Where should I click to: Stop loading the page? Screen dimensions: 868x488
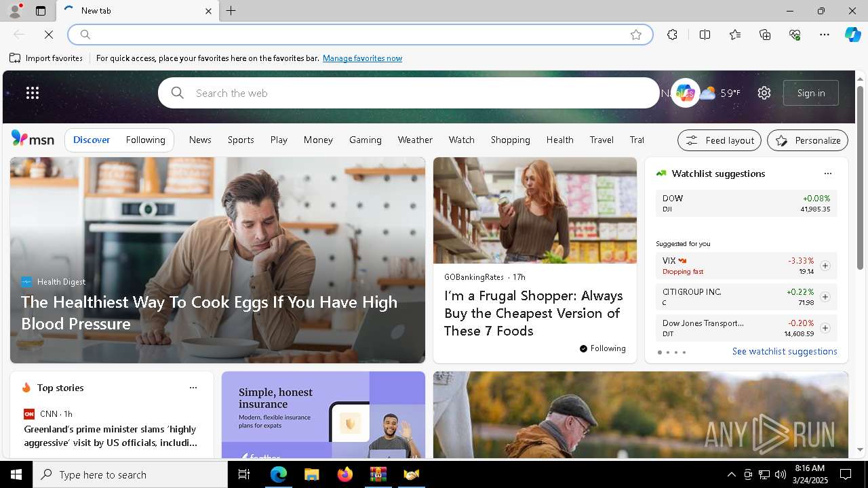tap(49, 35)
